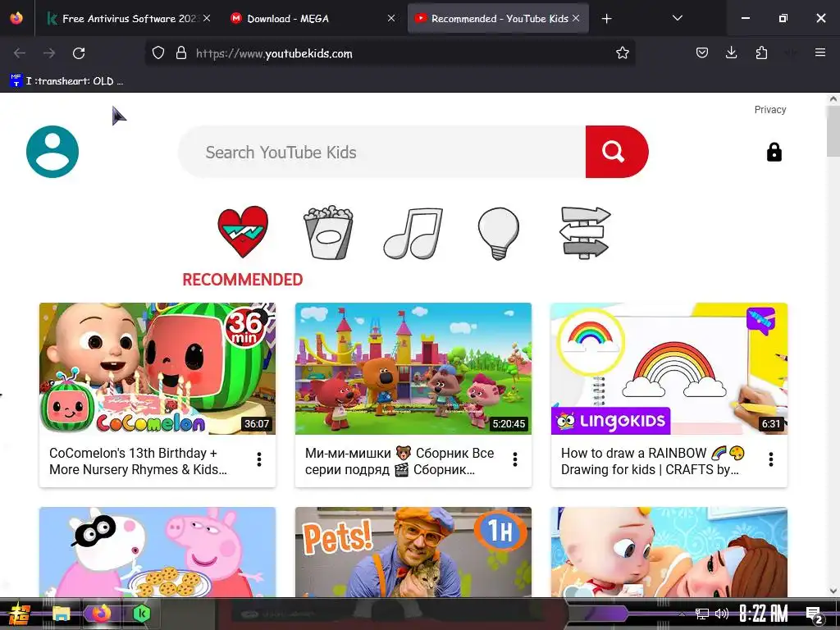Show tracking protection shield info
The height and width of the screenshot is (630, 840).
158,53
